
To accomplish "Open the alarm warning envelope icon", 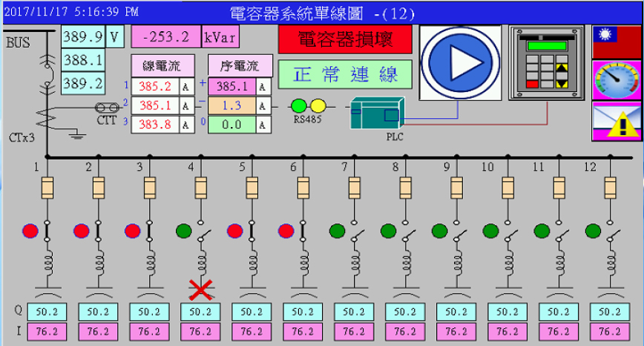I will [616, 121].
